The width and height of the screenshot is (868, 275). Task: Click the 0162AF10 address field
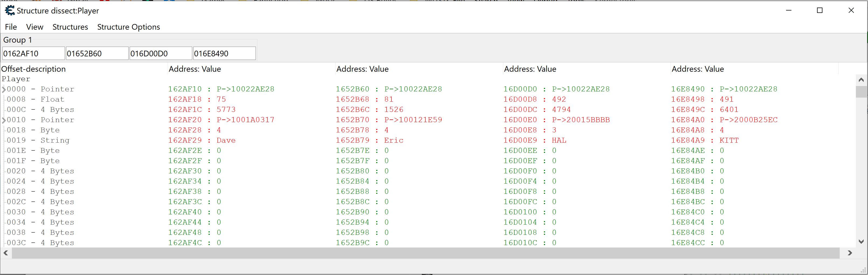coord(33,54)
